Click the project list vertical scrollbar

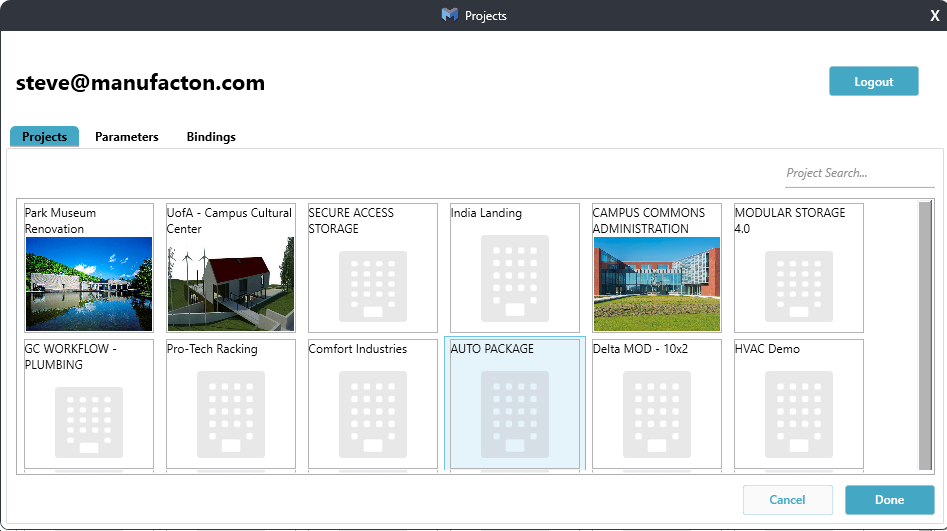(x=925, y=334)
